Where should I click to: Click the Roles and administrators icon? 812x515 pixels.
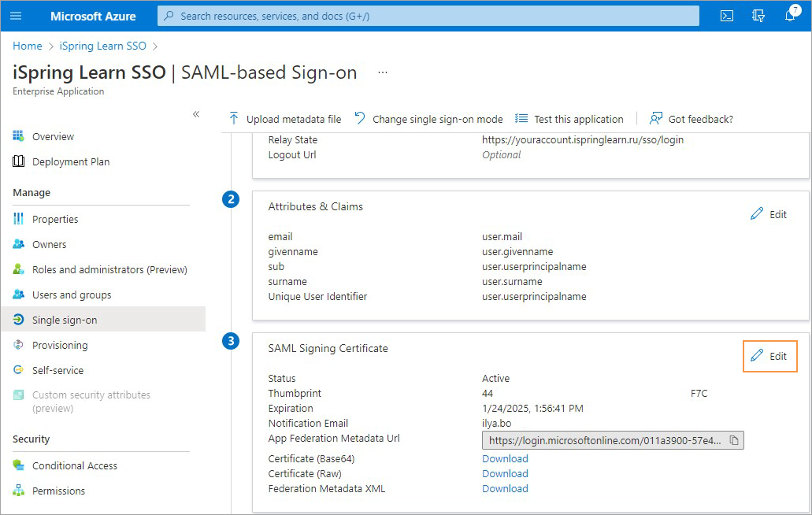coord(18,269)
